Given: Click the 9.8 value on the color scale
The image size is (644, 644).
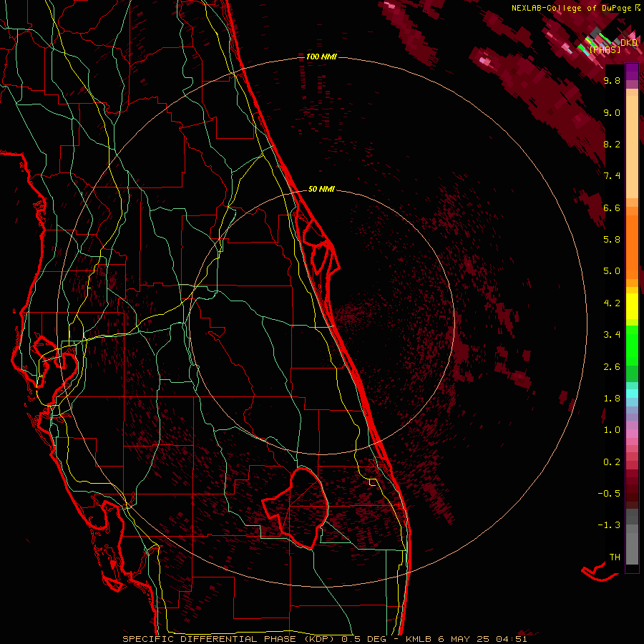Looking at the screenshot, I should tap(612, 81).
